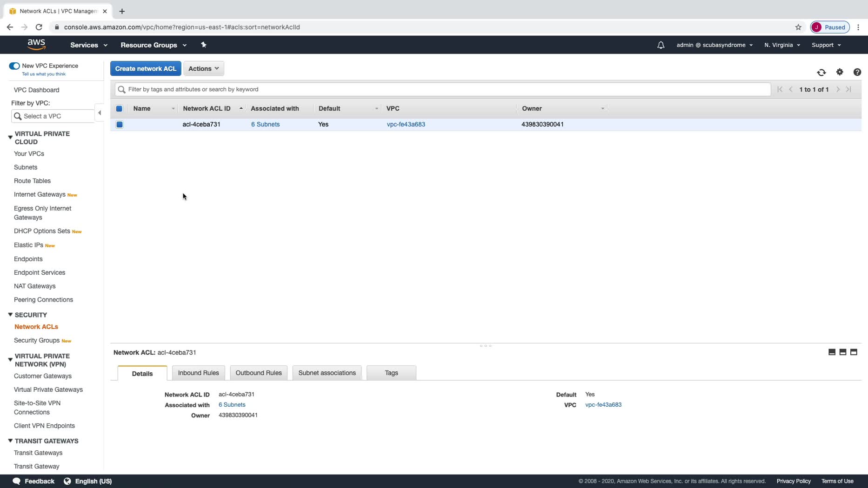Open Security Groups in sidebar
This screenshot has height=488, width=868.
tap(37, 340)
